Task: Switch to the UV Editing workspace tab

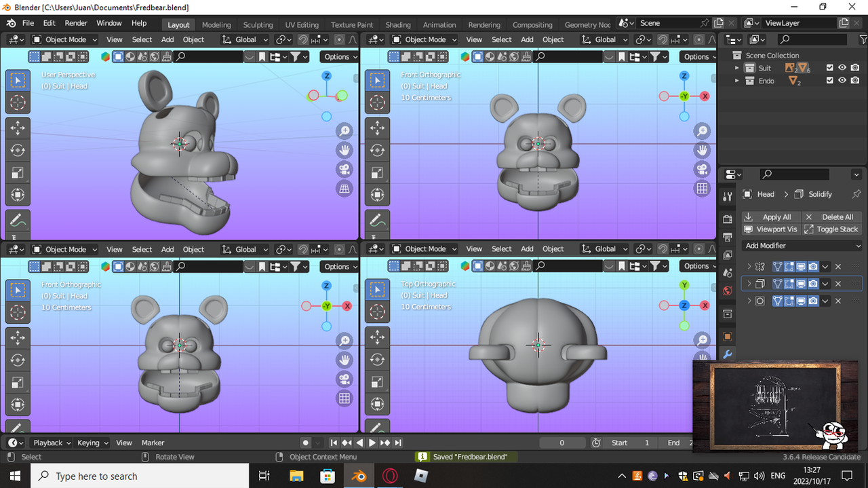Action: (x=302, y=25)
